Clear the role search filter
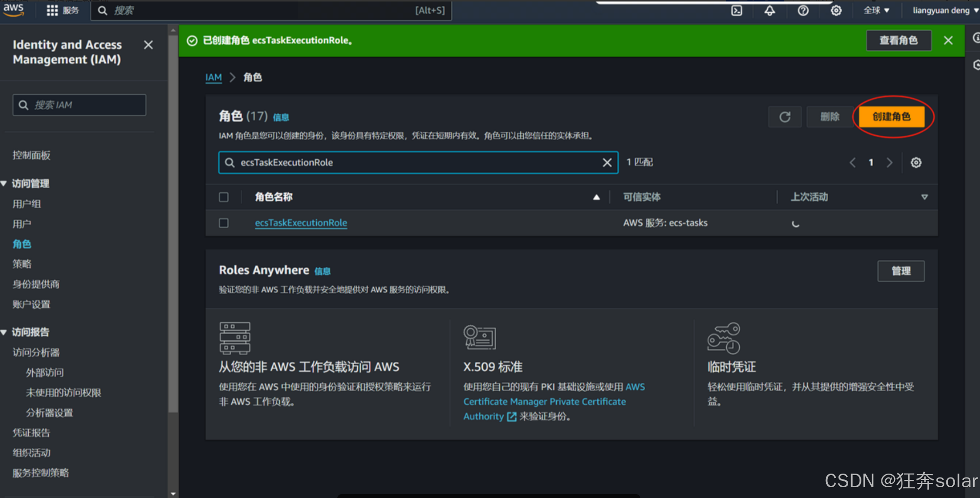 point(607,162)
